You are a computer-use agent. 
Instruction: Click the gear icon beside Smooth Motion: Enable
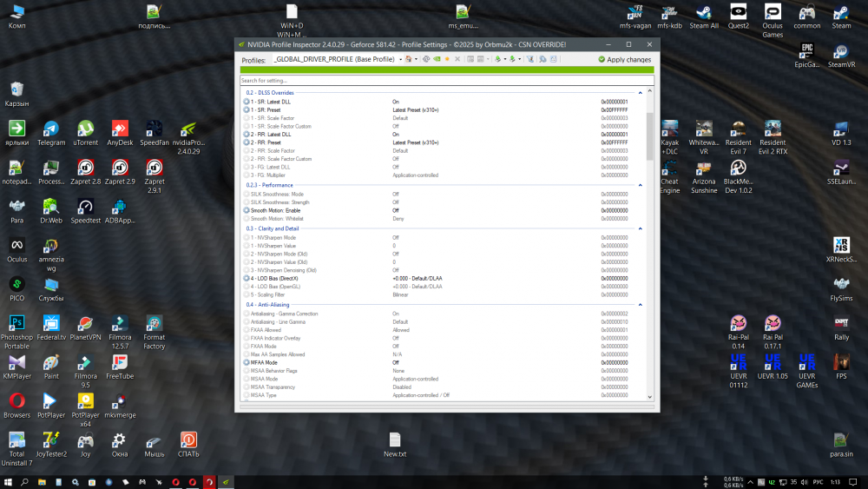[247, 210]
